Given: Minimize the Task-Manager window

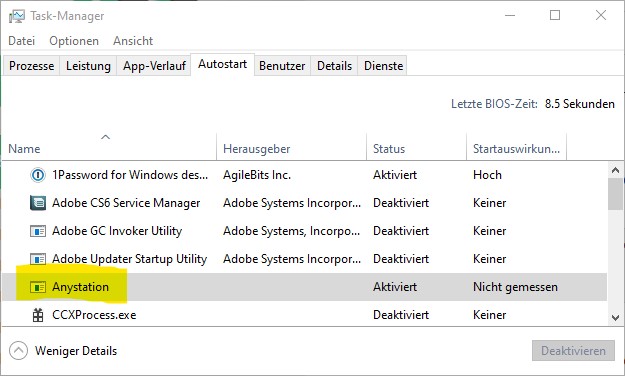Looking at the screenshot, I should pyautogui.click(x=510, y=16).
